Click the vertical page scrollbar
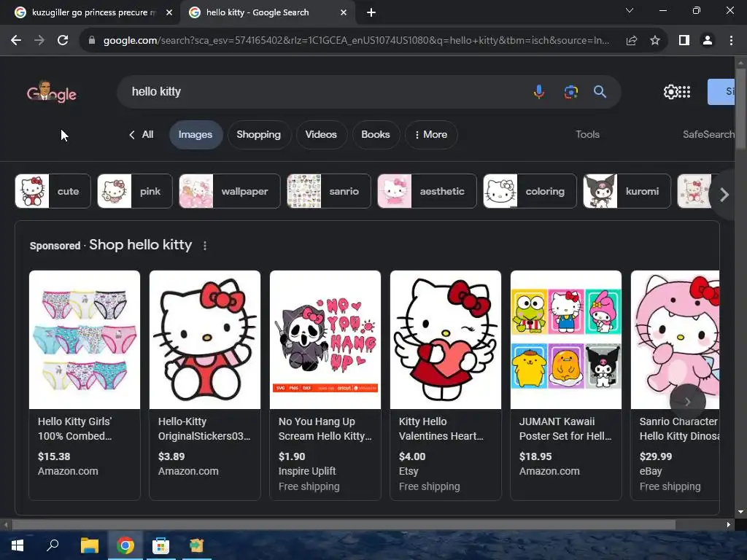Screen dimensions: 747x560 [x=740, y=109]
